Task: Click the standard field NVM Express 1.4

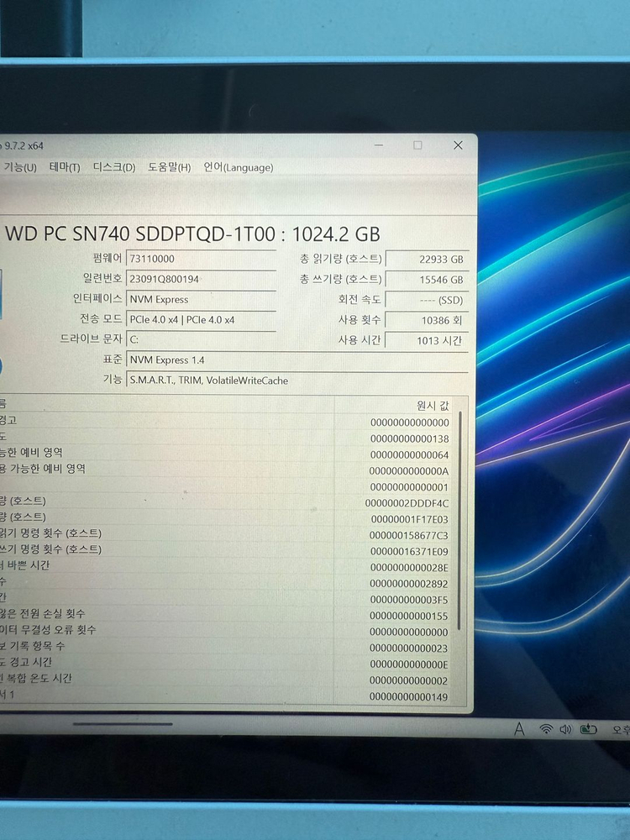Action: coord(297,360)
